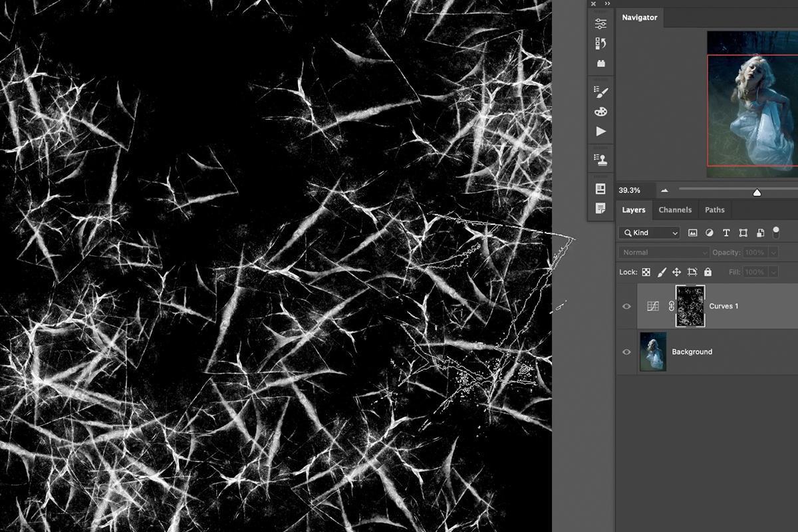The image size is (798, 532).
Task: Lock layer position move icon
Action: coord(676,272)
